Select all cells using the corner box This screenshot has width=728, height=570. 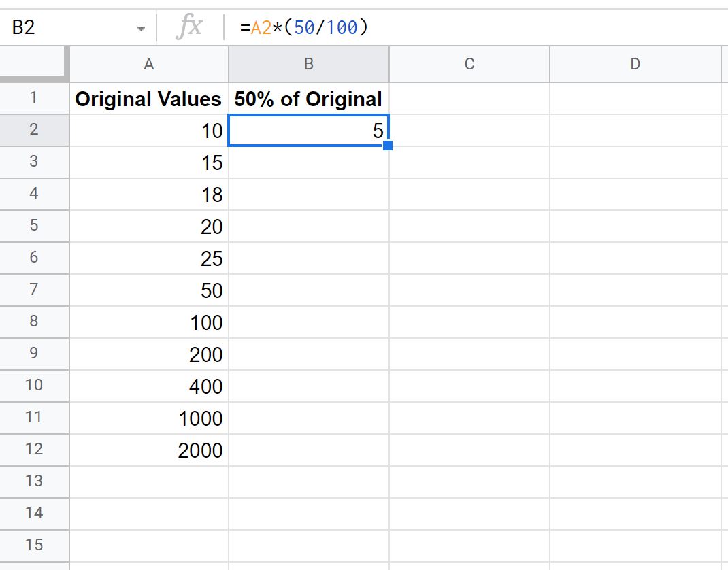coord(33,63)
